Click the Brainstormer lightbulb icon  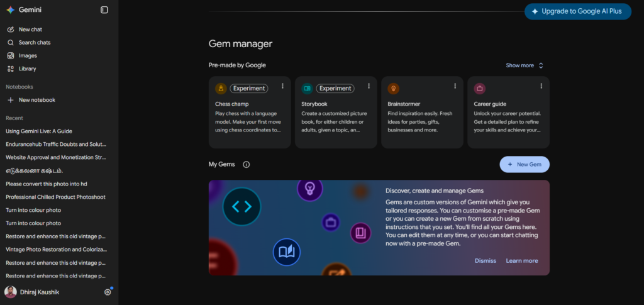click(394, 89)
